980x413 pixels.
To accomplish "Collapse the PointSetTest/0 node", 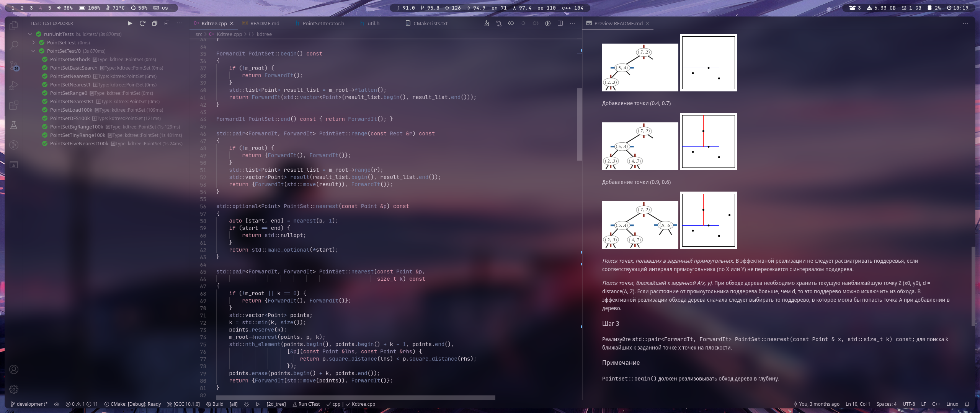I will pyautogui.click(x=33, y=51).
